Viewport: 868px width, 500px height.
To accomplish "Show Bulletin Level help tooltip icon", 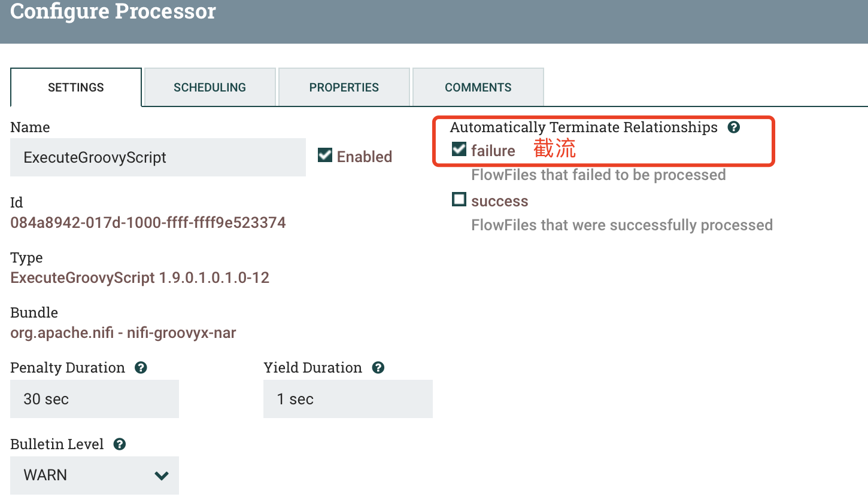I will 120,444.
